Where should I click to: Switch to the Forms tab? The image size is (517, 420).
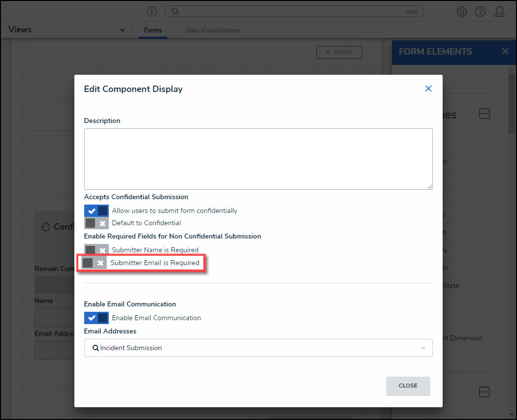153,30
